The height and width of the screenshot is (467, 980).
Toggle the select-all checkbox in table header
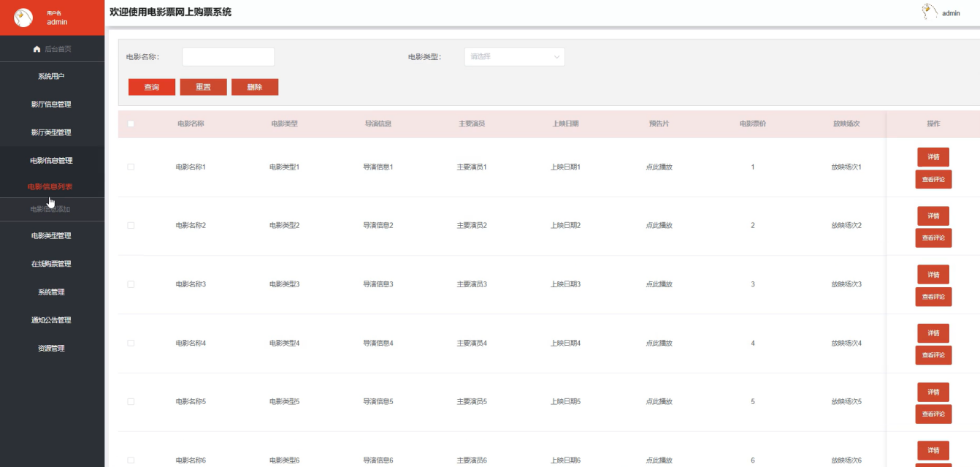131,124
